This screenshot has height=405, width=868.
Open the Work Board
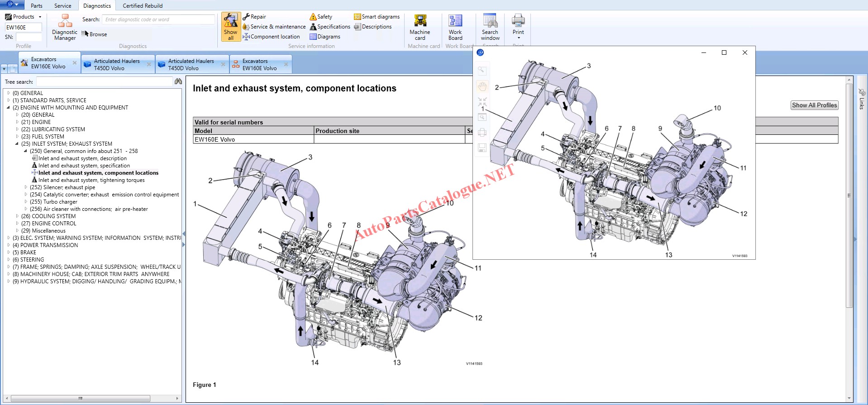[x=455, y=27]
